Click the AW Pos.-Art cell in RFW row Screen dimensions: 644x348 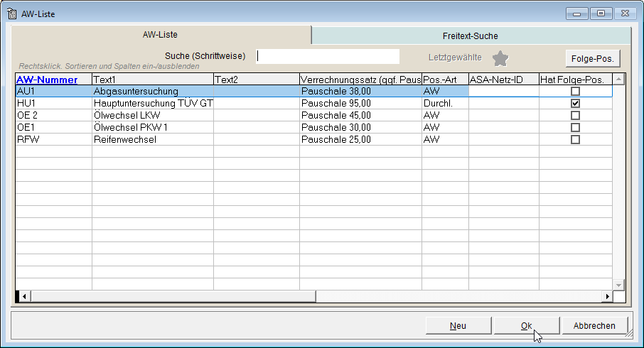(445, 139)
